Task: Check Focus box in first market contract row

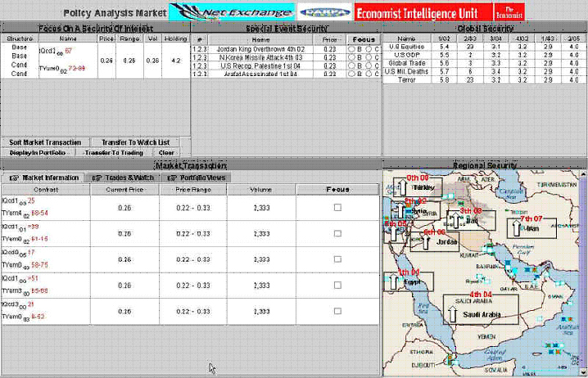Action: tap(337, 208)
